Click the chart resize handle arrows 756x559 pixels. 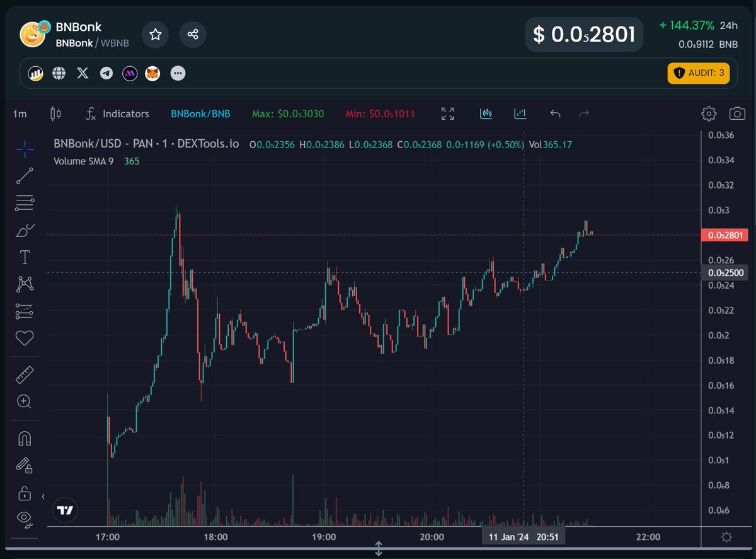(379, 548)
